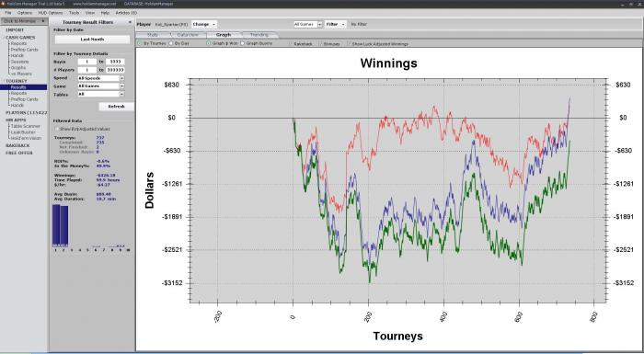The width and height of the screenshot is (644, 354).
Task: Open Cash Games Graphs
Action: coord(18,68)
